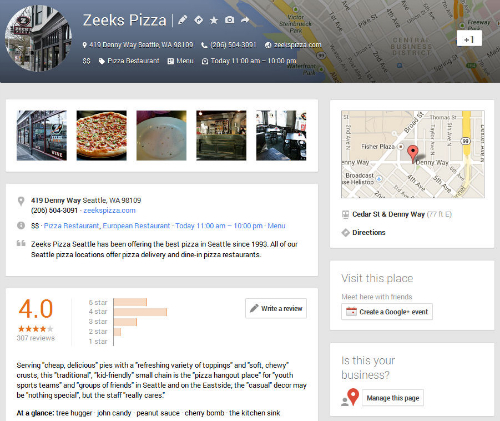The image size is (500, 421).
Task: Click the text 'the kitchen sink' in At a glance
Action: pyautogui.click(x=255, y=413)
